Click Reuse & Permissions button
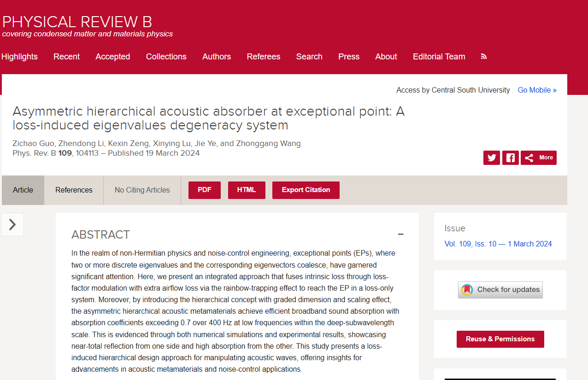This screenshot has height=380, width=588. tap(500, 339)
